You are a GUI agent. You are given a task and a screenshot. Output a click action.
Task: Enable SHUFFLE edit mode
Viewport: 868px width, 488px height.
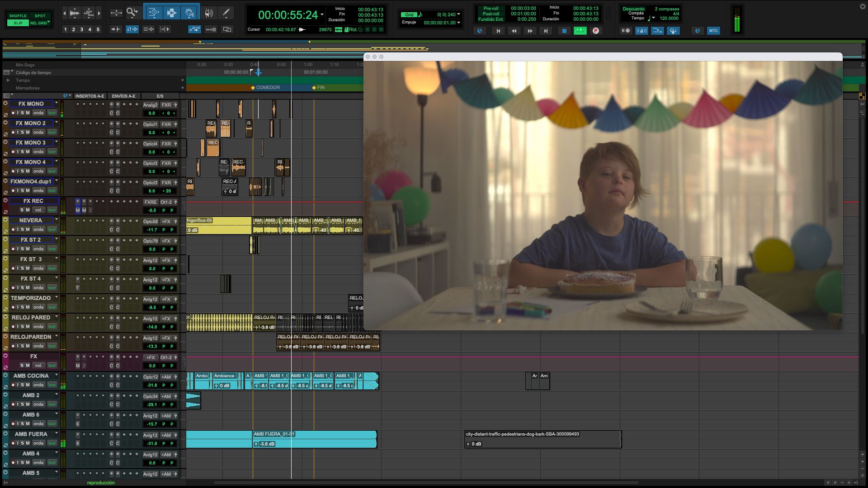(x=18, y=16)
